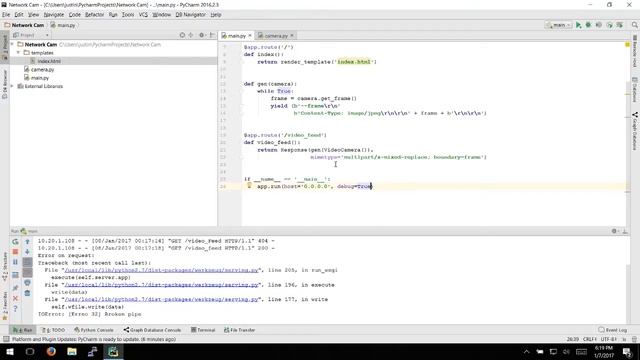Open the Graph Database Console

152,330
